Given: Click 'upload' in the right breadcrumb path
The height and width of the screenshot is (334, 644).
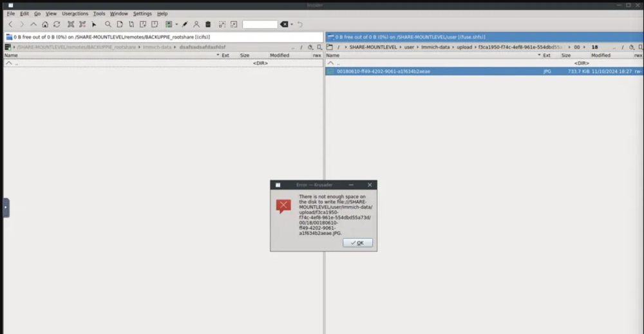Looking at the screenshot, I should (x=464, y=47).
